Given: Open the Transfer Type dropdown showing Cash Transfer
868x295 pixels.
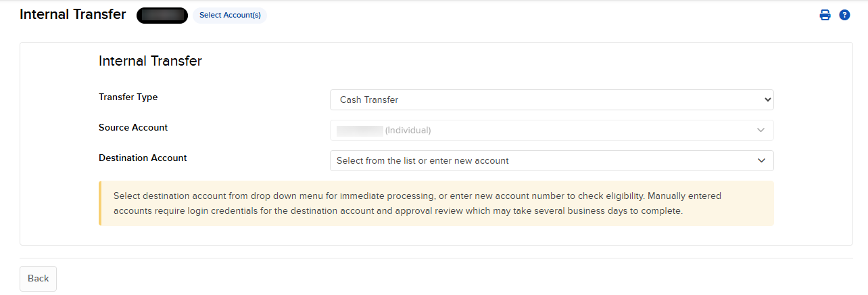Looking at the screenshot, I should coord(541,99).
